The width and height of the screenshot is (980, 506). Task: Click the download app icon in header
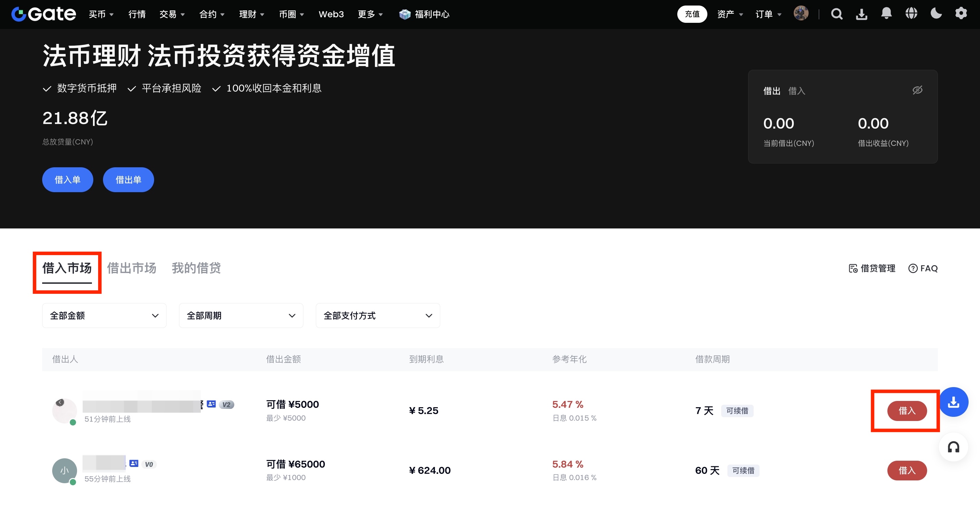click(862, 14)
